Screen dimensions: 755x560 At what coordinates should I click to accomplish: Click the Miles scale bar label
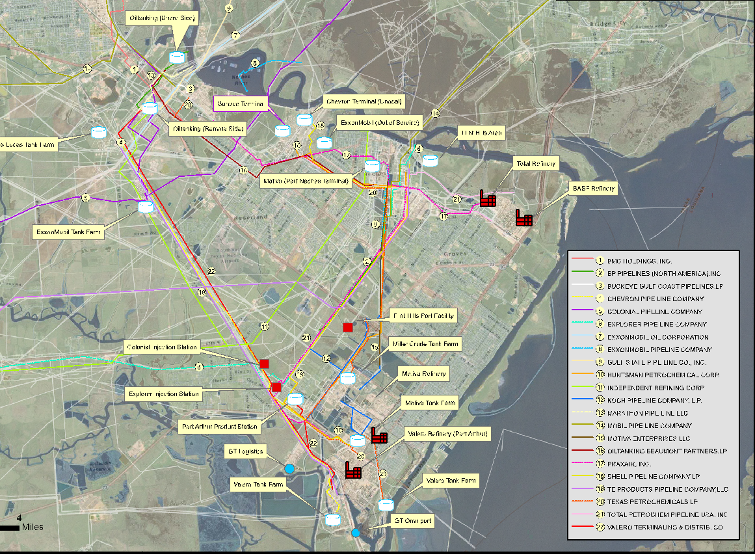[x=33, y=527]
